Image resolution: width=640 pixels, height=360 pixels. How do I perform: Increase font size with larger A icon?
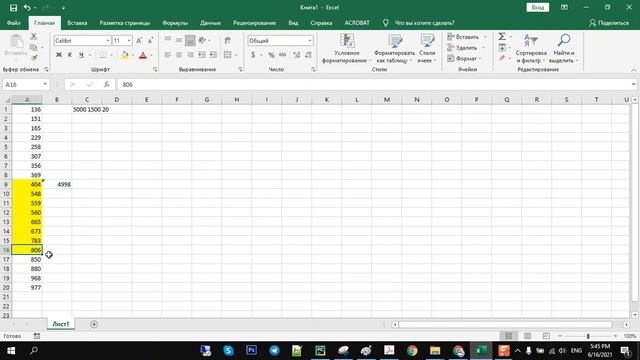point(139,40)
